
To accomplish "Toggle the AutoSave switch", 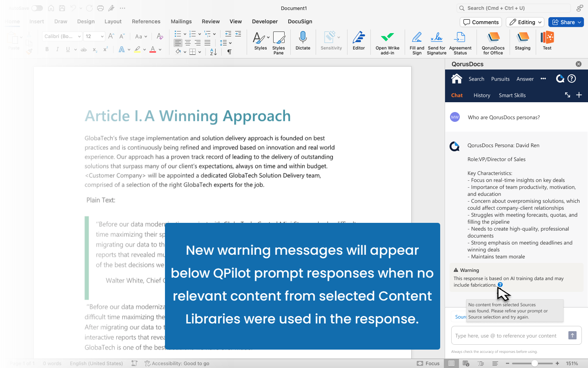I will click(x=37, y=8).
